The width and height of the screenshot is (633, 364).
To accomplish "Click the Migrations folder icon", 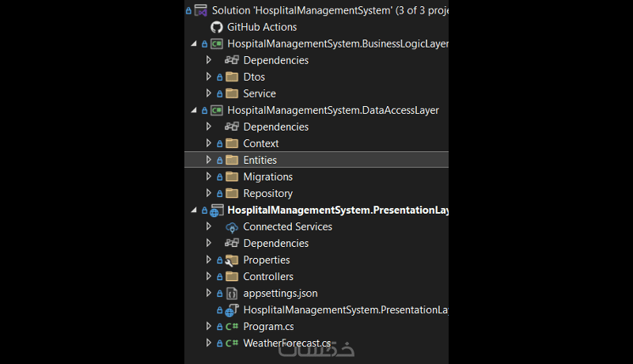I will (232, 177).
